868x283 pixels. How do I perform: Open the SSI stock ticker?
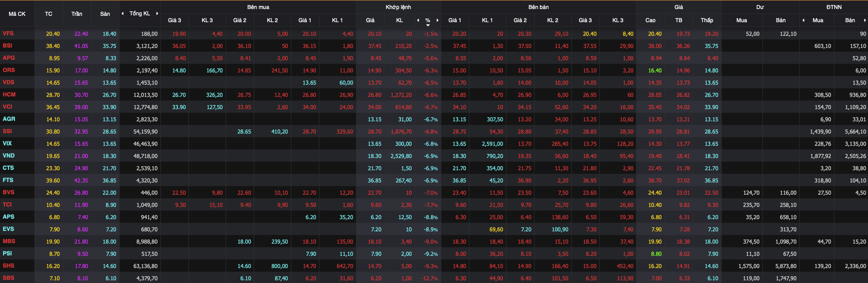pos(7,131)
